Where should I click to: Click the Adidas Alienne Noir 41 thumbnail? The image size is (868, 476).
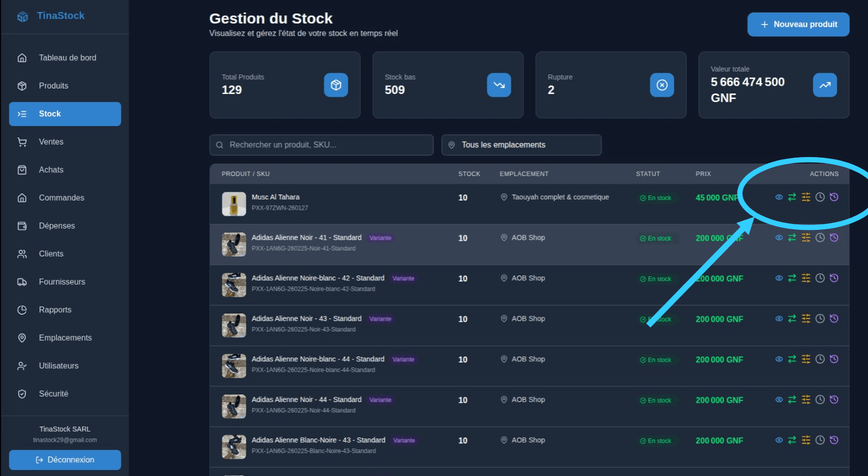[234, 245]
